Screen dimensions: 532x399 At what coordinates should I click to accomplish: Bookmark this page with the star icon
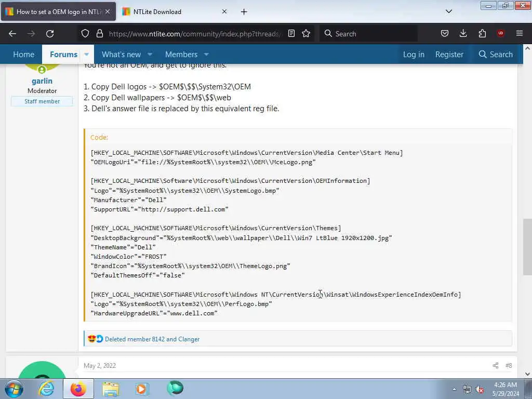[x=306, y=33]
